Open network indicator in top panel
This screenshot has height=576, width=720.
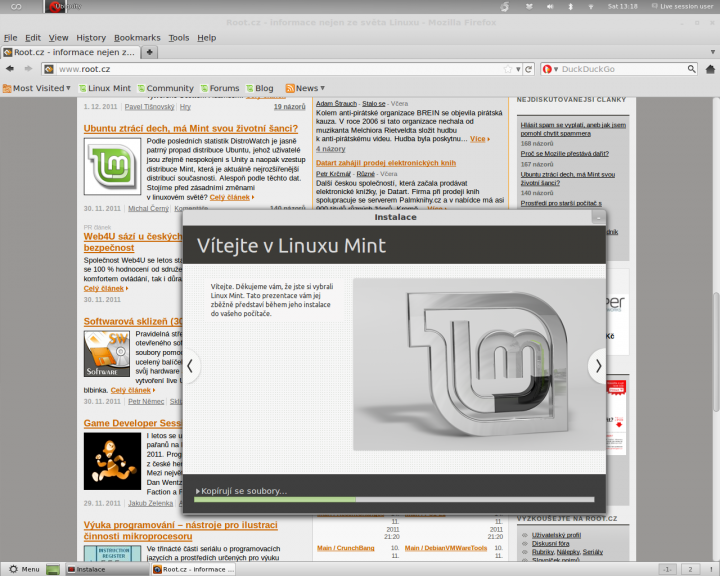point(591,6)
